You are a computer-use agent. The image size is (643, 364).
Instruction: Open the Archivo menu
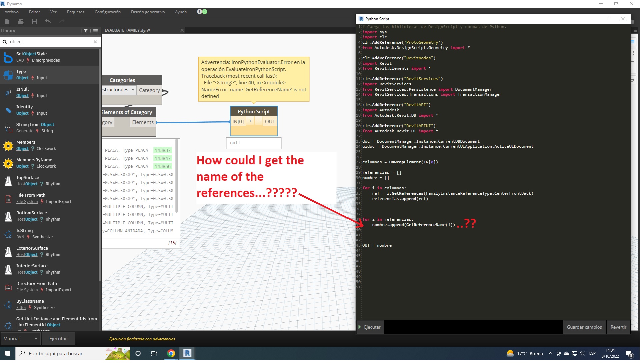coord(12,12)
